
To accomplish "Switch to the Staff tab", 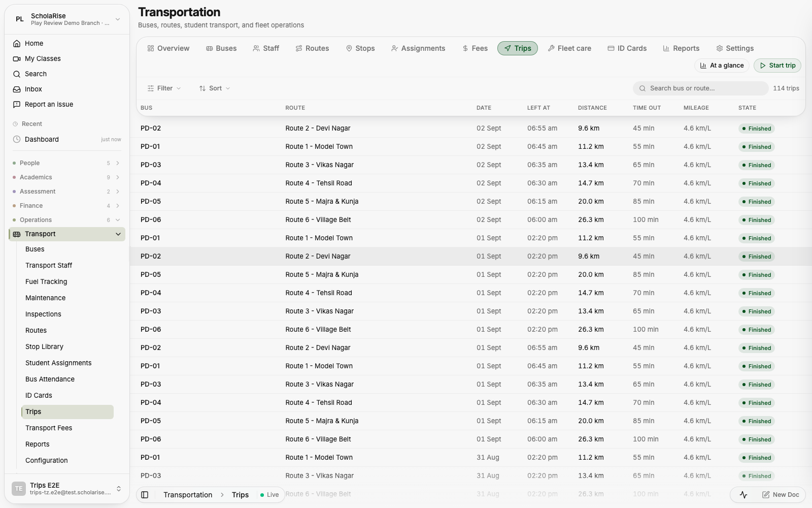I will [x=266, y=48].
